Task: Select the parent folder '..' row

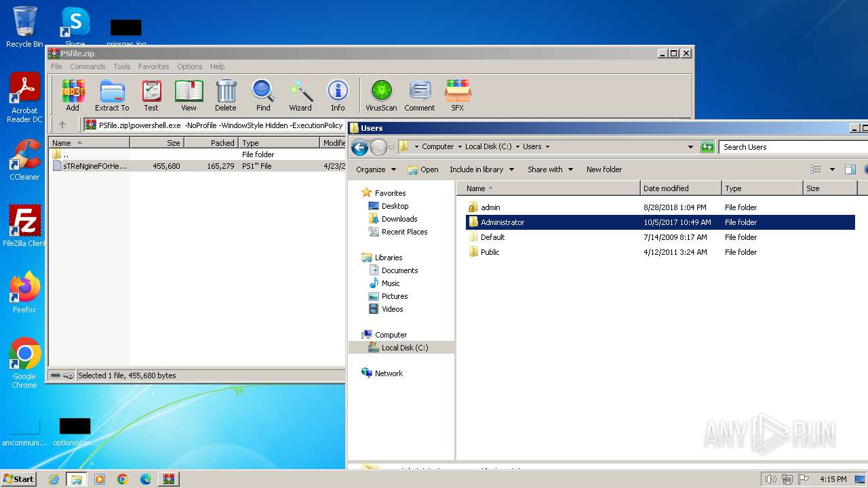Action: (198, 155)
